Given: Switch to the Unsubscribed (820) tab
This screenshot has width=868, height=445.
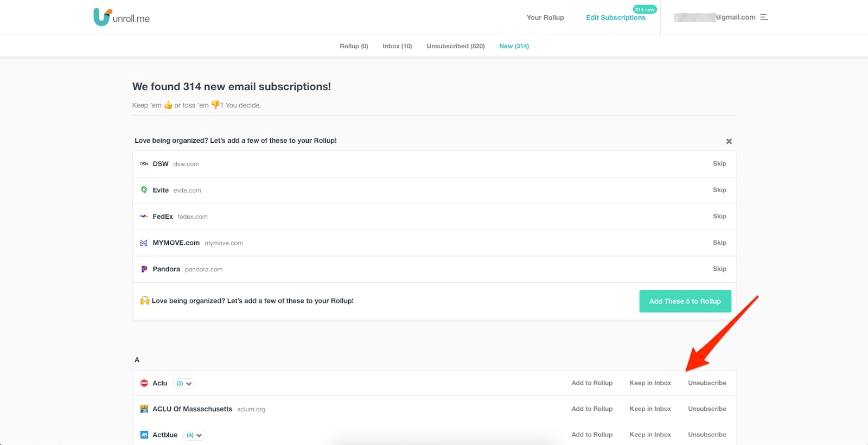Looking at the screenshot, I should pos(456,46).
